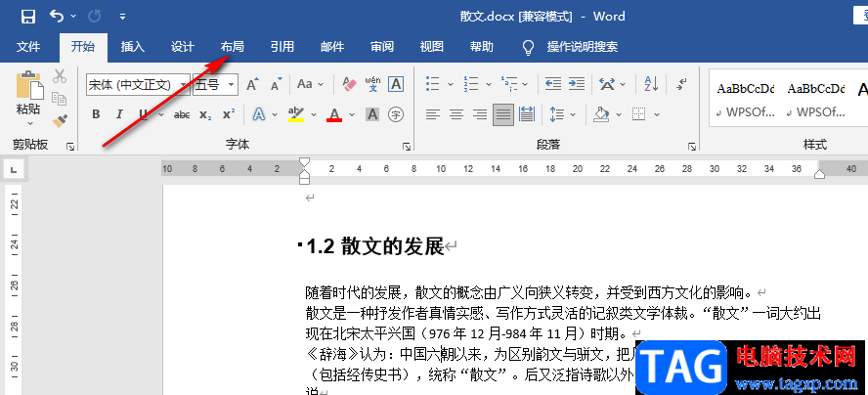868x395 pixels.
Task: Click the shading paint bucket icon
Action: [601, 114]
